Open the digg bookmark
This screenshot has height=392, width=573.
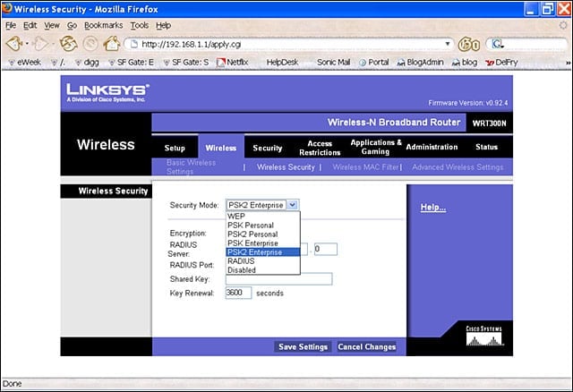(87, 63)
